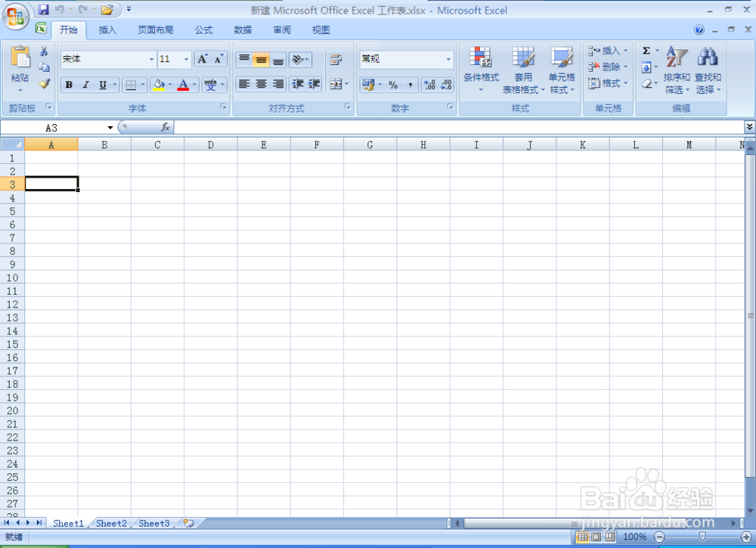Switch to the 公式 ribbon tab
This screenshot has width=756, height=548.
[203, 30]
